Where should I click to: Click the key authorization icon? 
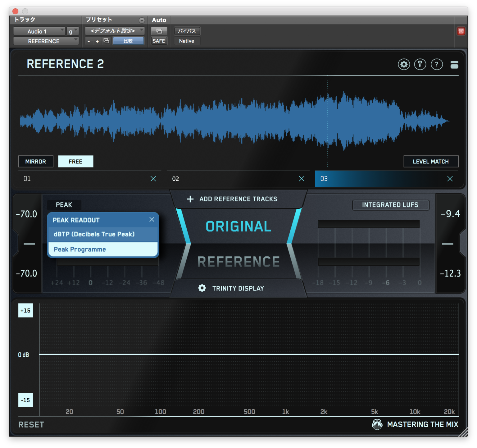coord(420,64)
